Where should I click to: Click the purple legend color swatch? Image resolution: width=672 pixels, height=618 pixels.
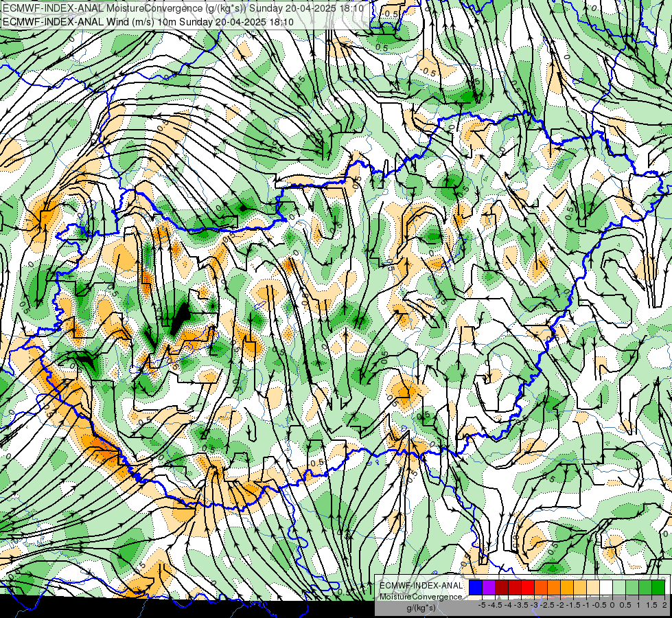click(x=489, y=588)
